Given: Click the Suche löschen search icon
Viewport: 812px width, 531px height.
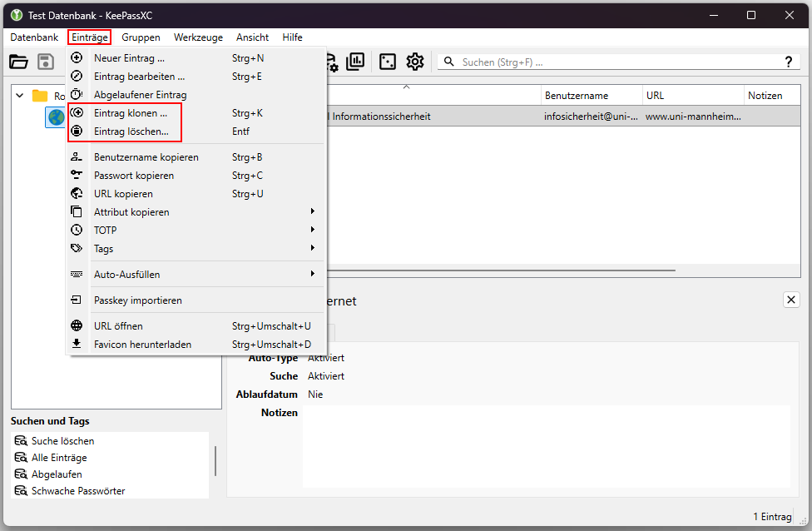Looking at the screenshot, I should click(x=21, y=441).
